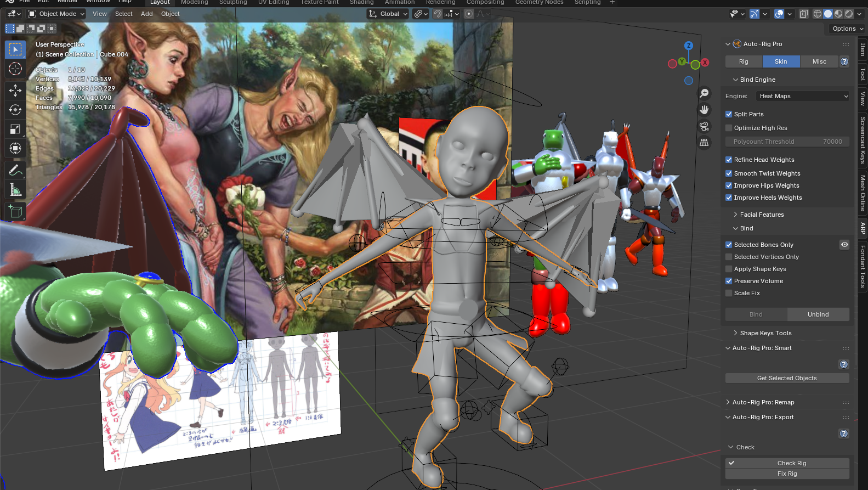Select the Annotate pencil tool
This screenshot has height=490, width=868.
coord(15,171)
